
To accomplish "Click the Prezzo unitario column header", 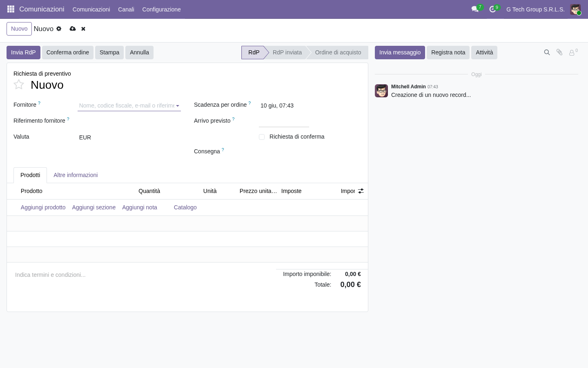I will (258, 191).
